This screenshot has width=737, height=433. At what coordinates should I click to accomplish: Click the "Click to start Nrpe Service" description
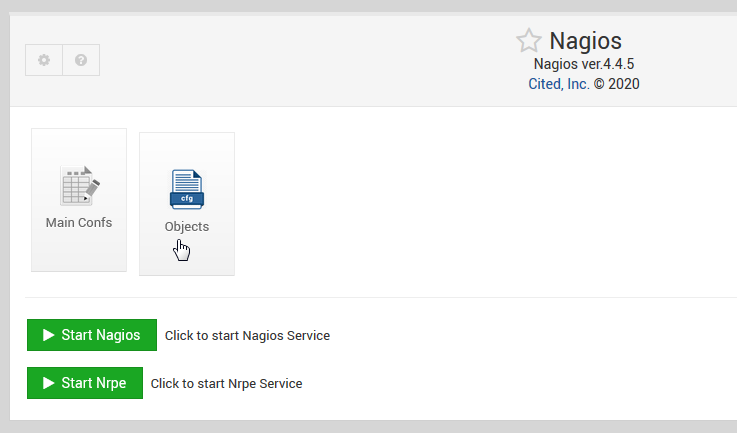coord(227,384)
